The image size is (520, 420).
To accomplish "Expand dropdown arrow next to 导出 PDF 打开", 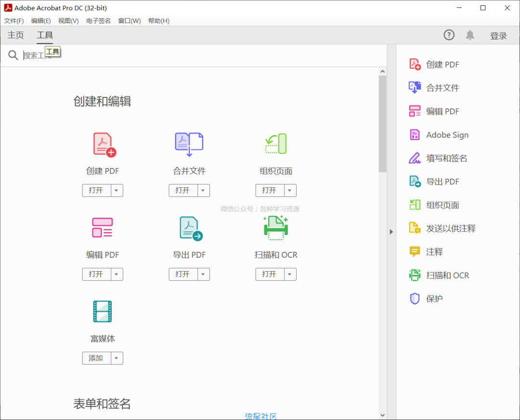I will (203, 275).
